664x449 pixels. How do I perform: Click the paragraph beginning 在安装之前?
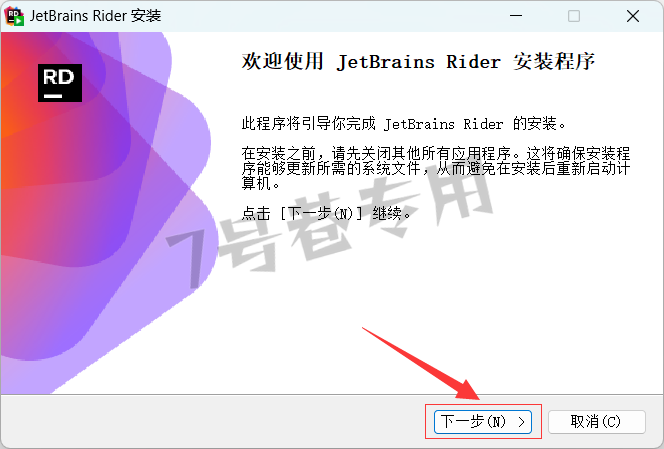pos(436,168)
